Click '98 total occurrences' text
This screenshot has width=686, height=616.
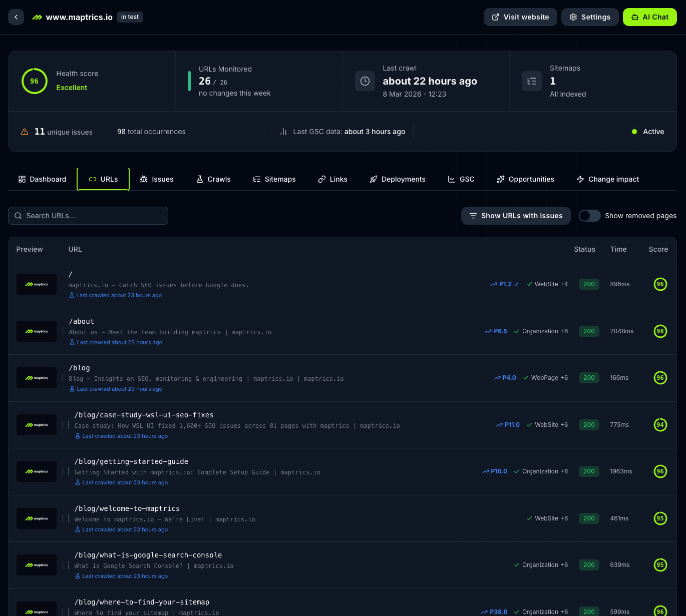[151, 132]
